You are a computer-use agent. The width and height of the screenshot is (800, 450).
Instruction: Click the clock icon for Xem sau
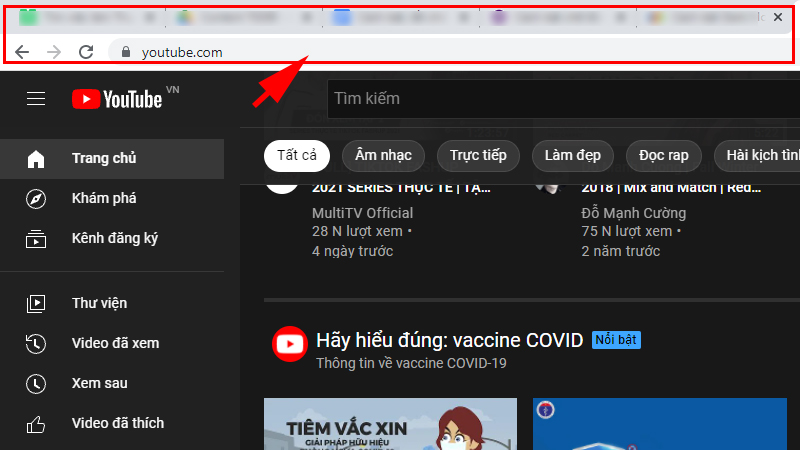coord(36,384)
